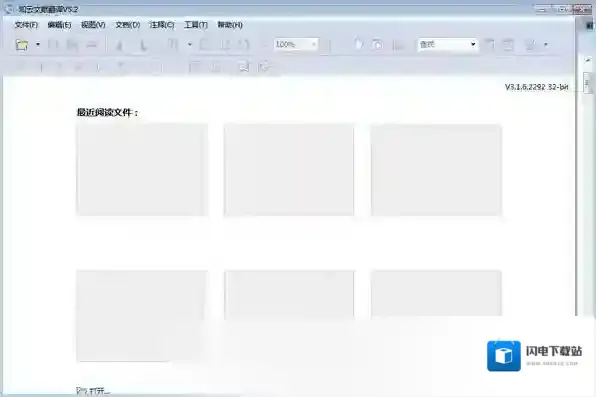The height and width of the screenshot is (397, 596).
Task: Open middle recent file thumbnail in bottom row
Action: click(289, 295)
